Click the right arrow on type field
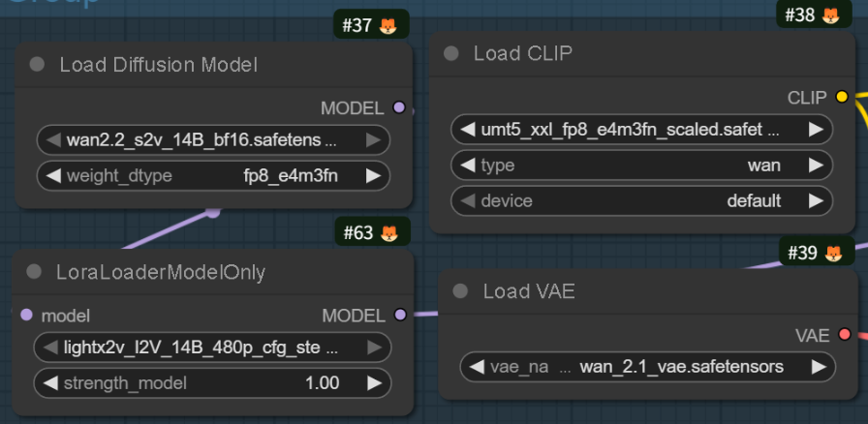 pyautogui.click(x=816, y=165)
